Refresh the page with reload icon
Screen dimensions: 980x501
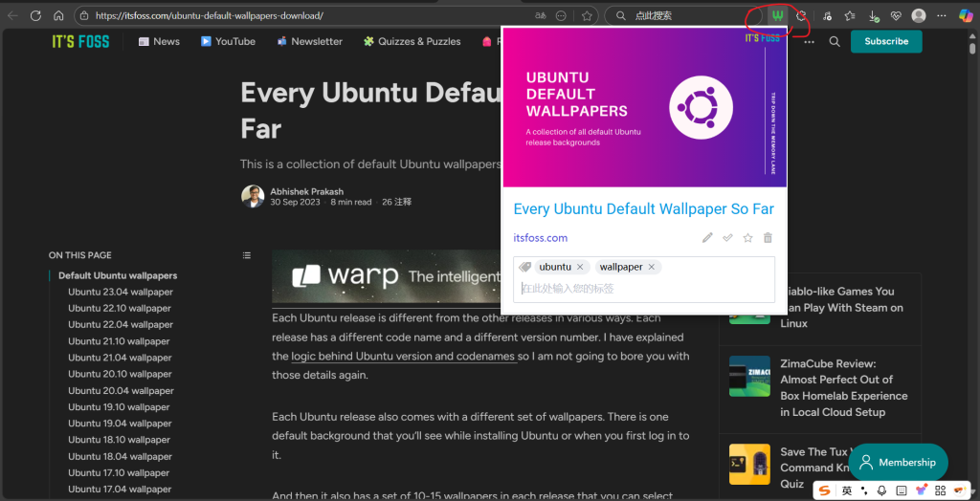click(x=35, y=16)
